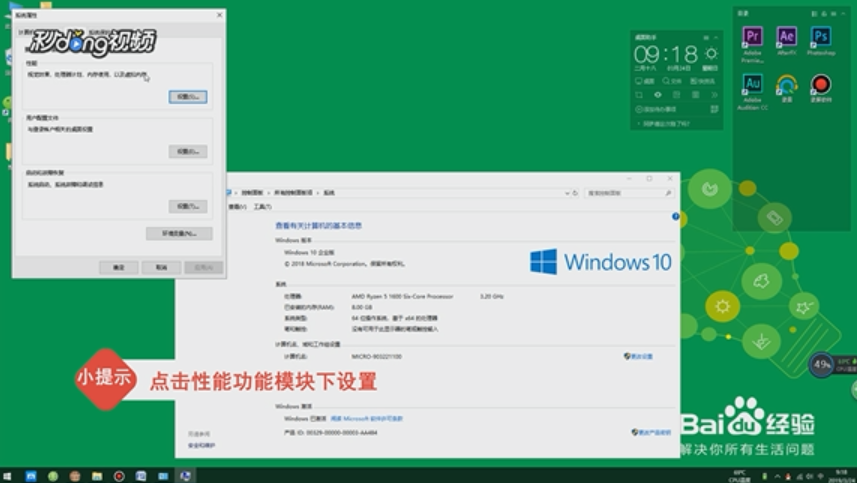Open the System window's View menu

click(237, 207)
